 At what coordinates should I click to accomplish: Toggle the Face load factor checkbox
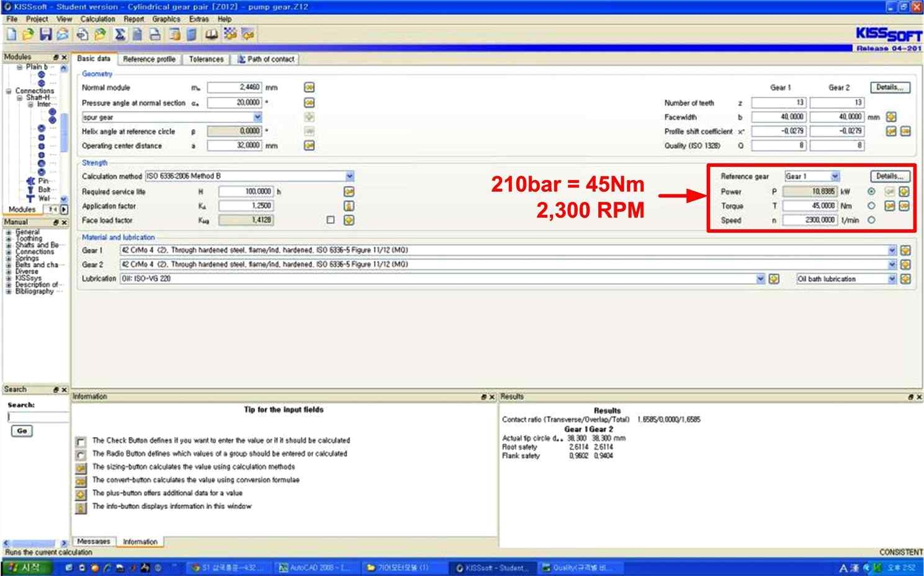(x=330, y=220)
